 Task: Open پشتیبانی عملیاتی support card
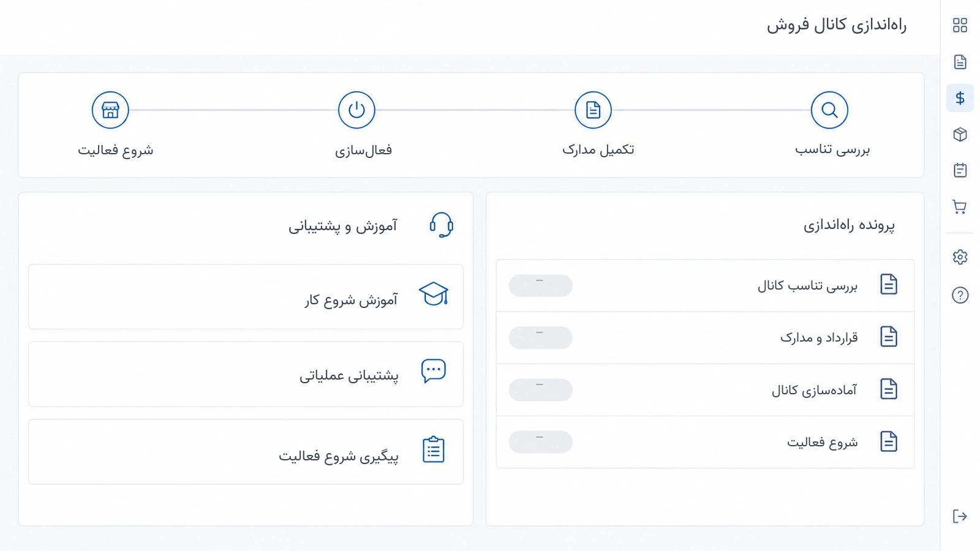pyautogui.click(x=246, y=374)
